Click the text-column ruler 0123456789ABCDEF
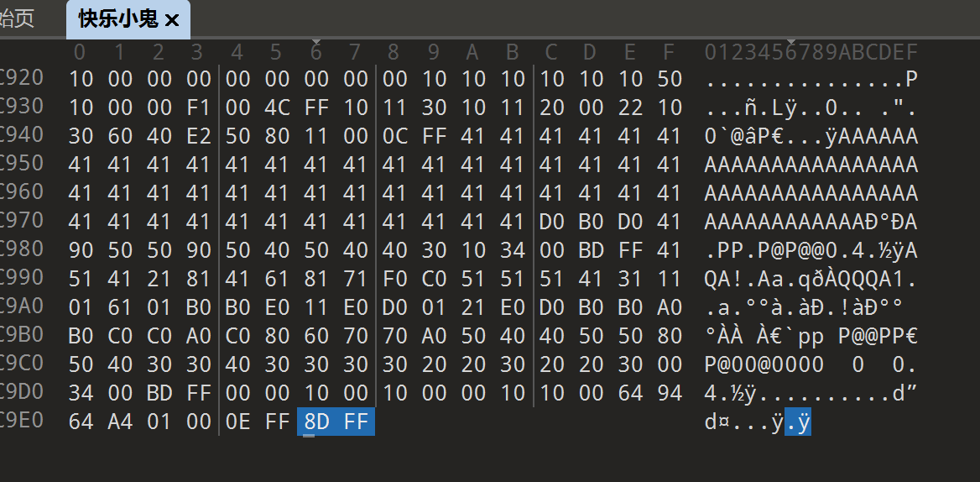Screen dimensions: 980x482 pyautogui.click(x=811, y=53)
